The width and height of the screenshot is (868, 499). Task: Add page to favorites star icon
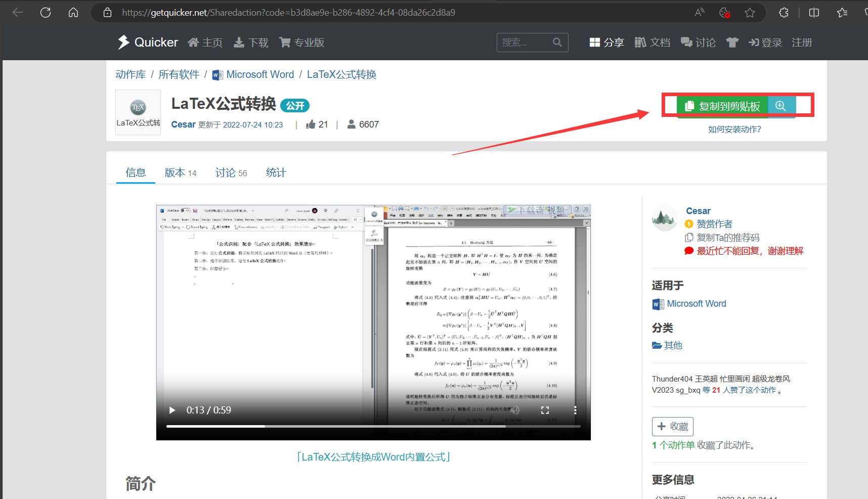pyautogui.click(x=750, y=13)
